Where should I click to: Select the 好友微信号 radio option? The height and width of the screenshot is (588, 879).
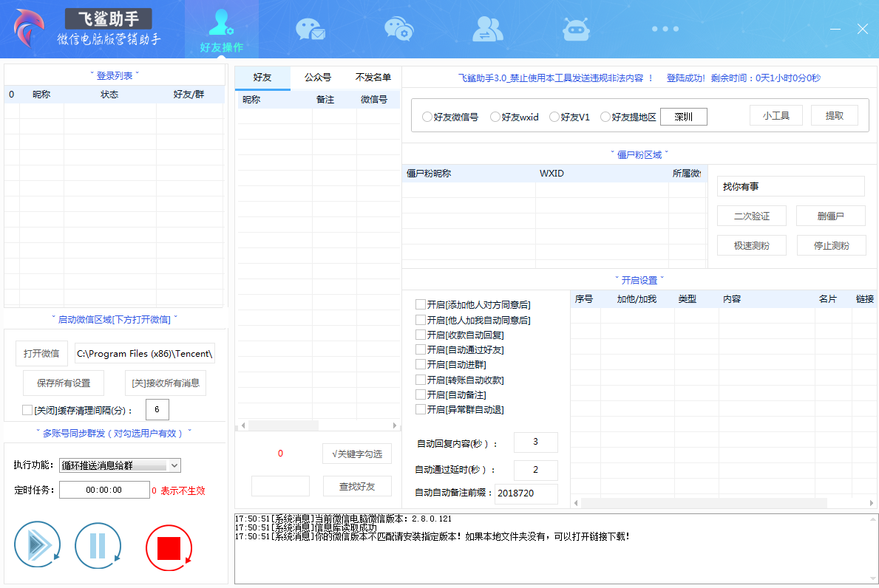427,117
